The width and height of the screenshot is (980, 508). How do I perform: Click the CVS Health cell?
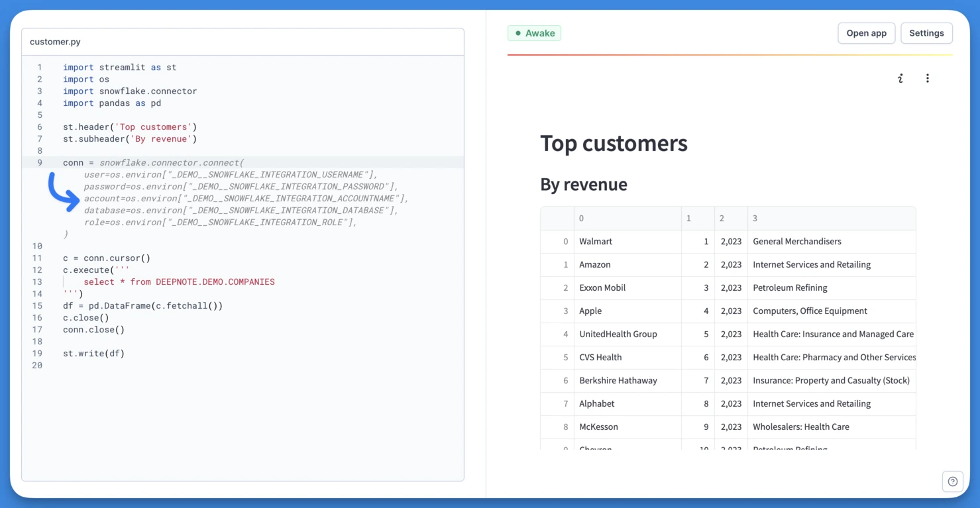click(627, 357)
